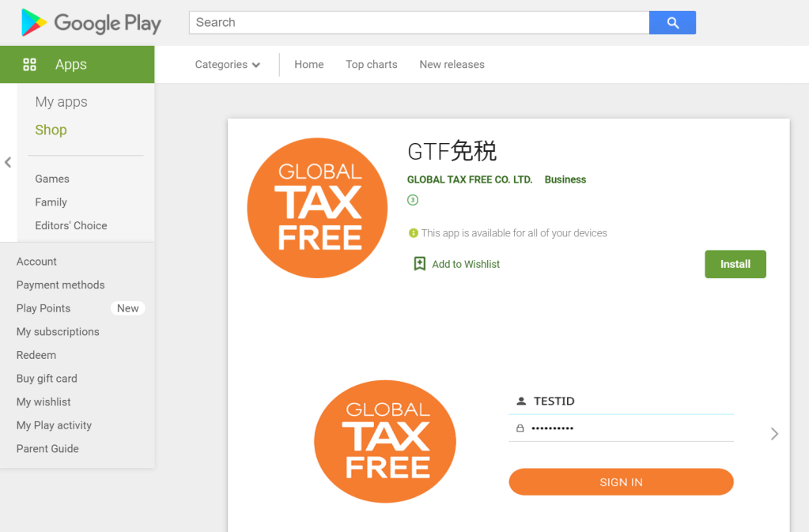This screenshot has height=532, width=809.
Task: Open the Business category link
Action: (x=565, y=179)
